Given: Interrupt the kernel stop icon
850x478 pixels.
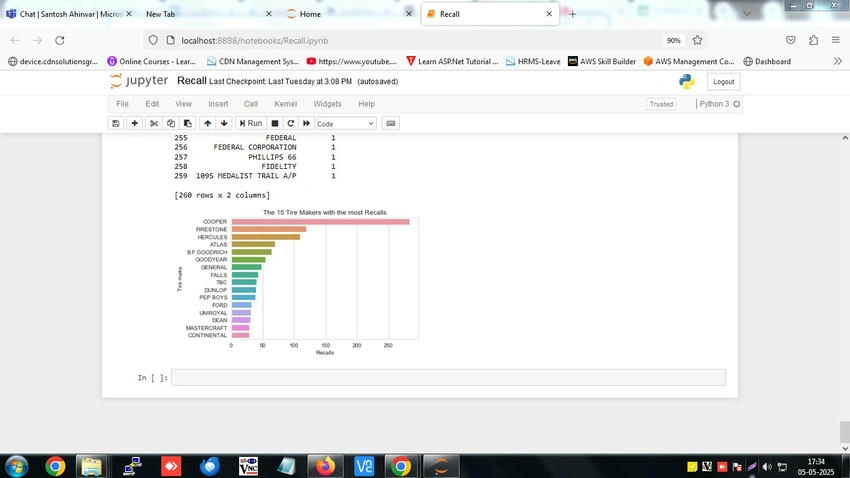Looking at the screenshot, I should (x=275, y=124).
